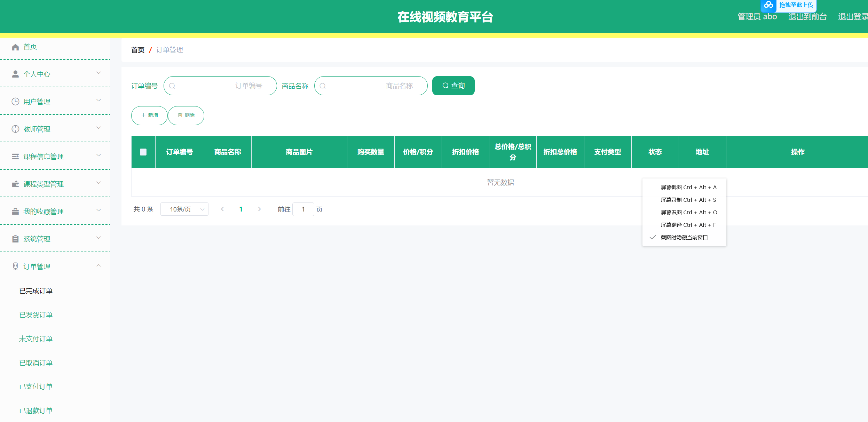868x422 pixels.
Task: Open the 10条/页 page size dropdown
Action: (184, 209)
